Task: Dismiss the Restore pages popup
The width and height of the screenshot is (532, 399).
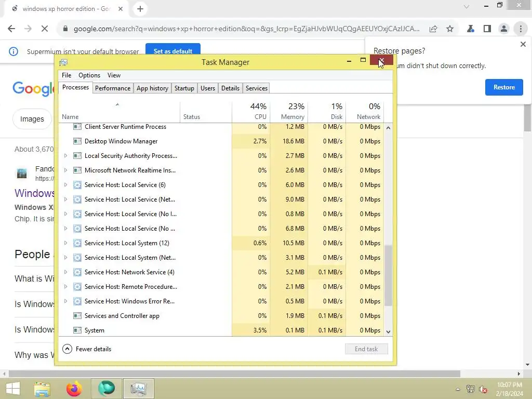Action: pos(523,44)
